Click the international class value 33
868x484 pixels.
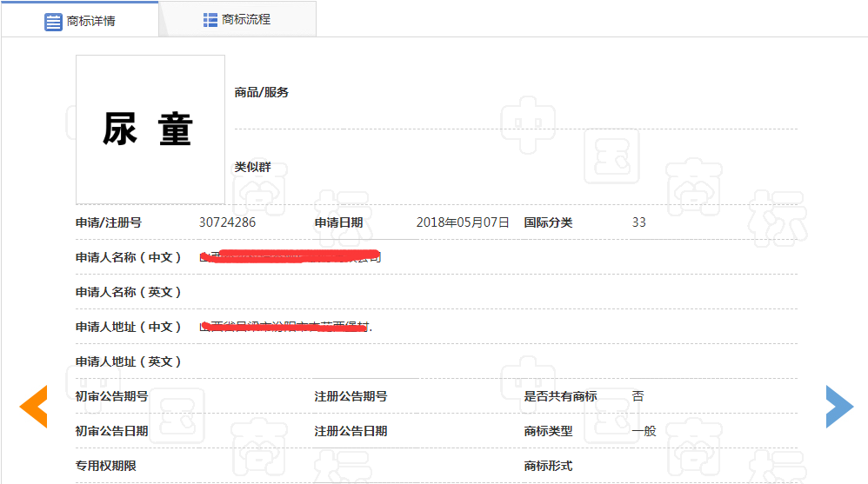[x=638, y=222]
